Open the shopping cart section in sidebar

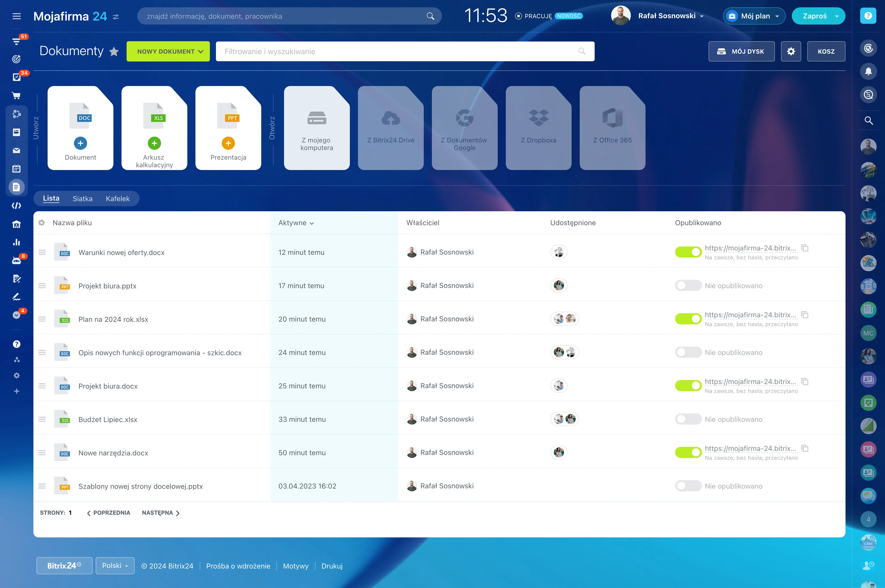[16, 95]
